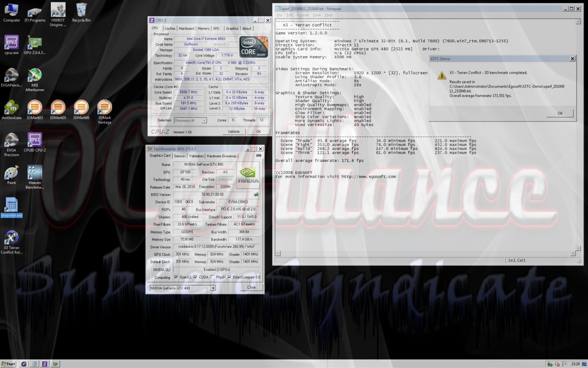Toggle the PhysX checkbox in GPU-Z
The height and width of the screenshot is (368, 588).
[x=213, y=277]
